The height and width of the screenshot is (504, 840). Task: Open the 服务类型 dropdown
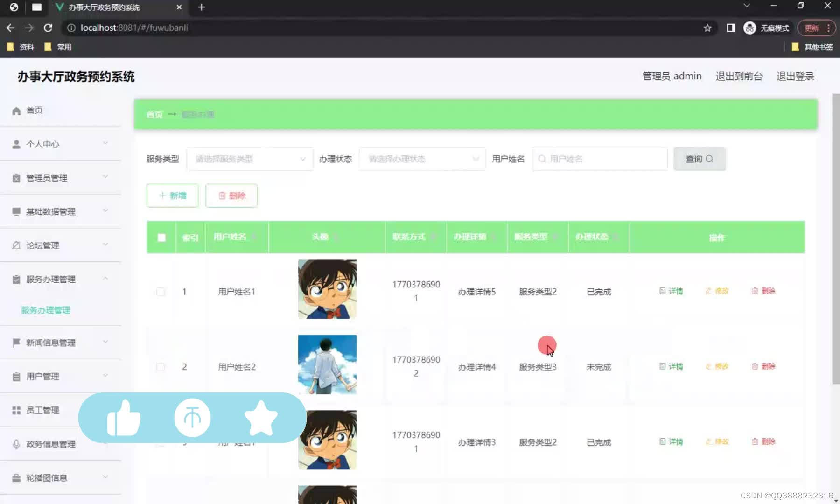point(250,159)
